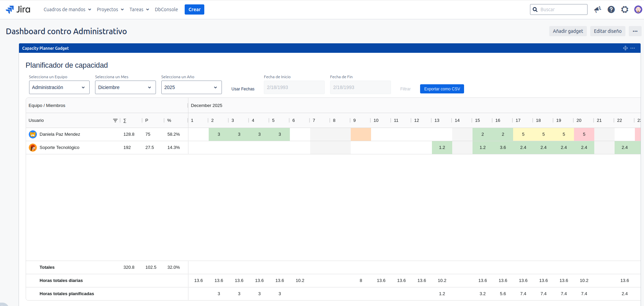The image size is (644, 306).
Task: Open the Proyectos menu
Action: tap(110, 9)
